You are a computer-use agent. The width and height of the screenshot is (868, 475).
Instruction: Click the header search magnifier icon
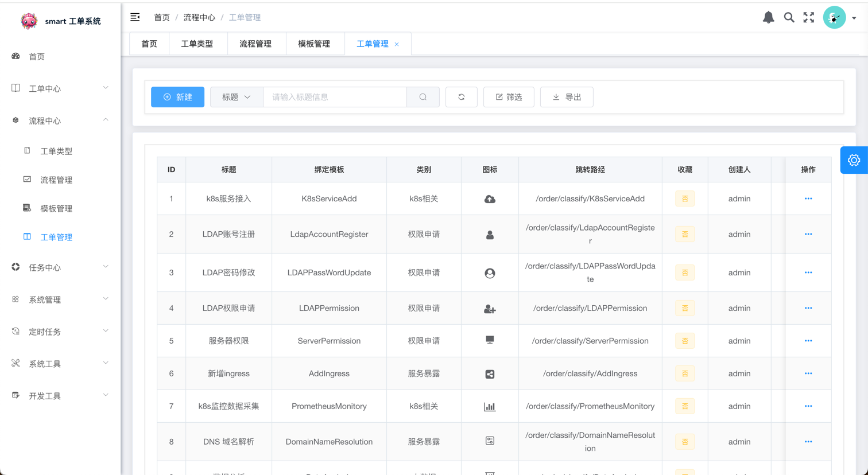click(x=789, y=17)
